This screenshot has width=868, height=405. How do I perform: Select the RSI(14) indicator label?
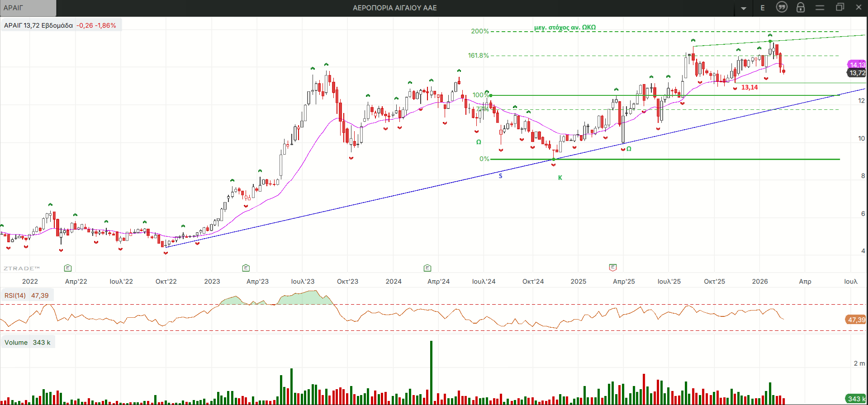[x=15, y=296]
